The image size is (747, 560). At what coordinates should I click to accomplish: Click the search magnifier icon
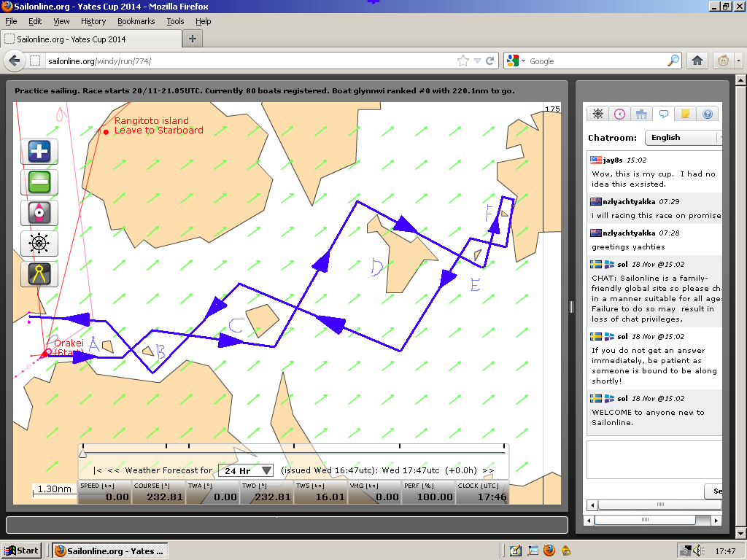click(673, 61)
